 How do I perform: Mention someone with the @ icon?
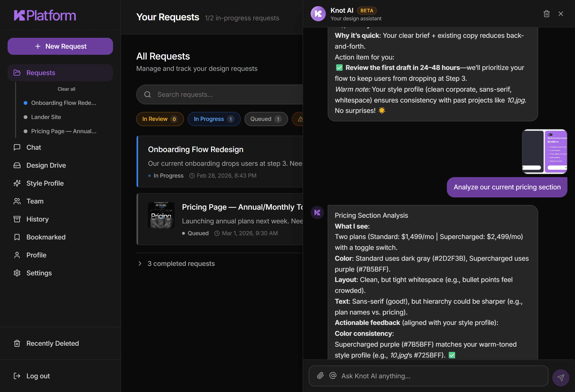[x=333, y=375]
